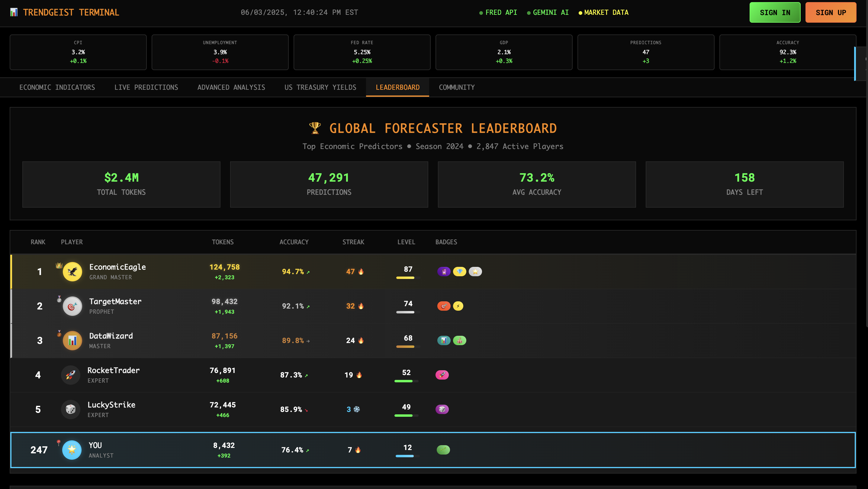Click TargetMaster's dart target badge
The image size is (868, 489).
coord(444,306)
